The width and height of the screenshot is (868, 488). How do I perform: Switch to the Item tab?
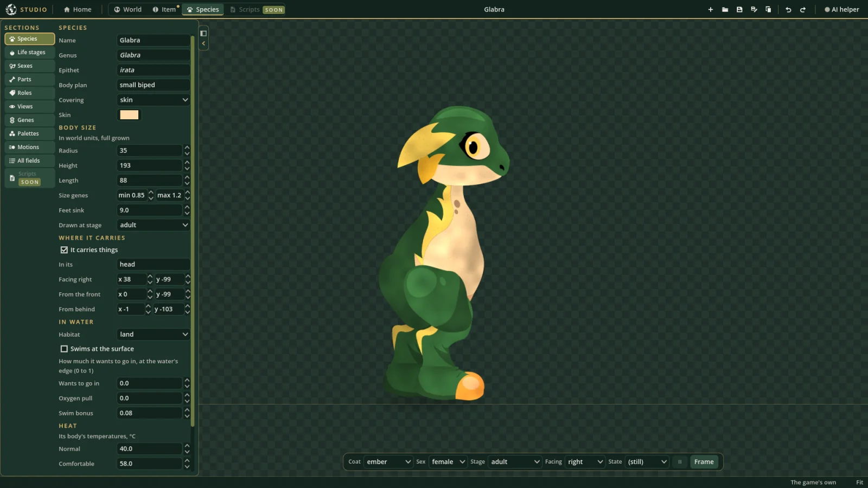164,10
